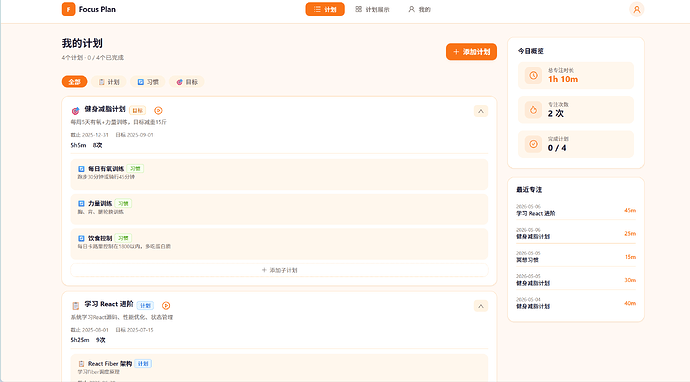This screenshot has width=690, height=382.
Task: Click the 我的计划 page heading
Action: point(82,43)
